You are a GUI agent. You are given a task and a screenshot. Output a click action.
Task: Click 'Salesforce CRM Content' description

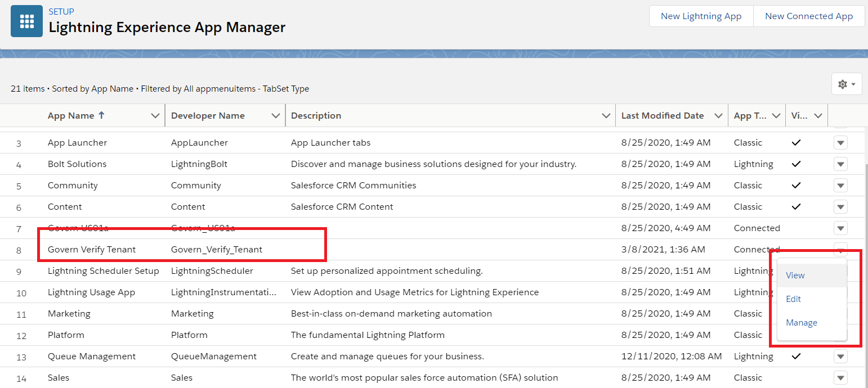coord(342,207)
